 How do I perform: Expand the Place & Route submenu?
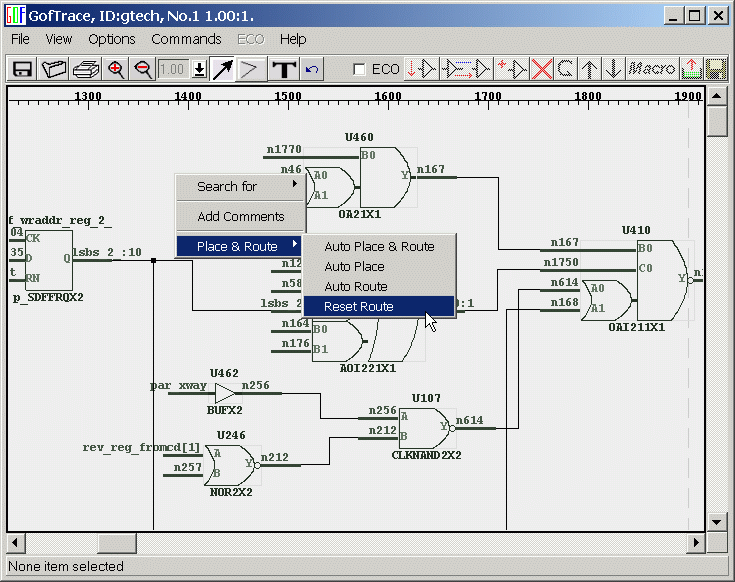(238, 246)
